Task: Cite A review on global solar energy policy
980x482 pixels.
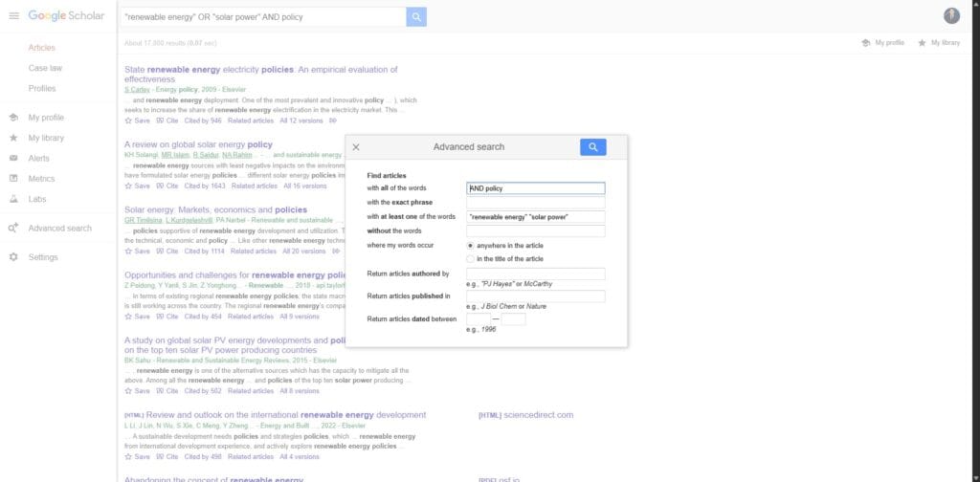Action: [167, 186]
